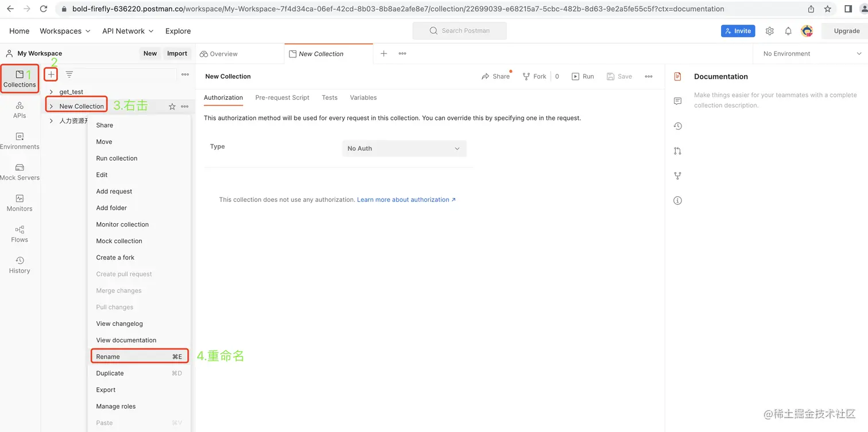Choose Monitor collection in context menu

tap(139, 225)
